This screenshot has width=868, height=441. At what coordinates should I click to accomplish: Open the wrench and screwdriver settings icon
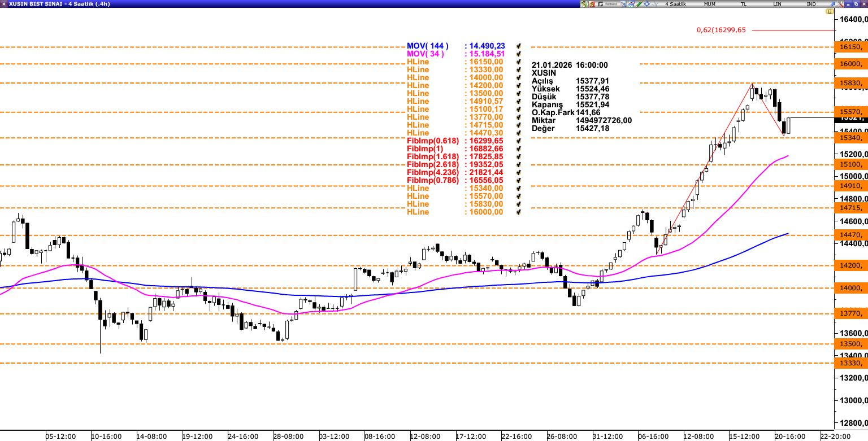(x=840, y=4)
